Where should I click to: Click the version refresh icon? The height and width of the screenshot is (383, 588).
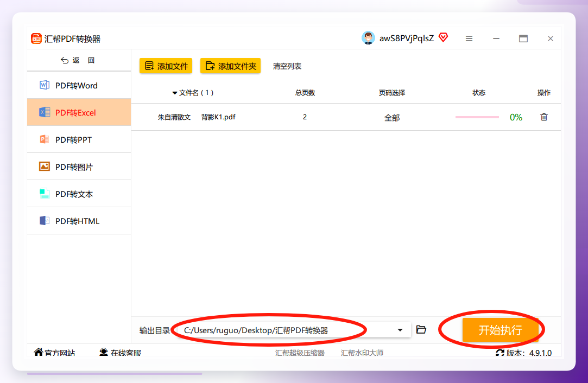(x=500, y=353)
